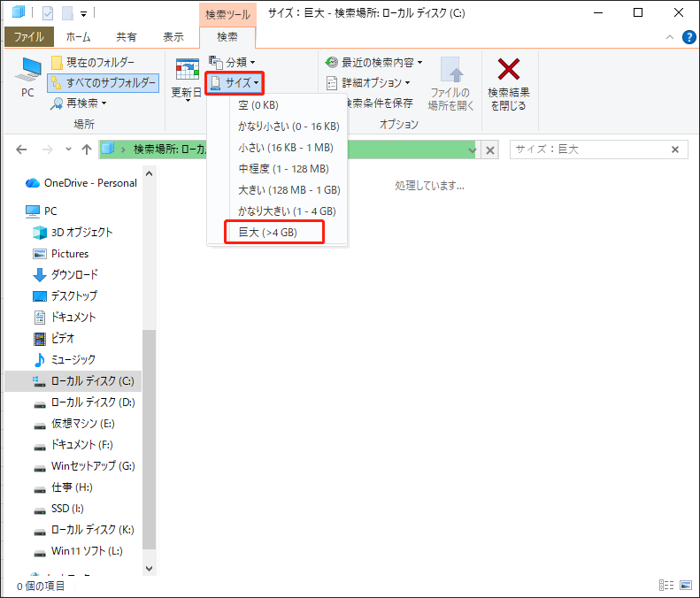Open the 更新日 date filter

[x=187, y=80]
